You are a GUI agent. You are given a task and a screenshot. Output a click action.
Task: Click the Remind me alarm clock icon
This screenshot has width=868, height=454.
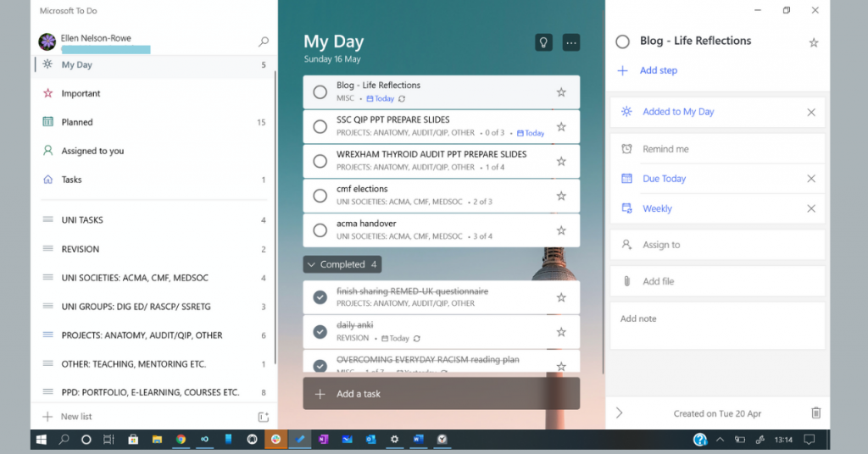(626, 149)
